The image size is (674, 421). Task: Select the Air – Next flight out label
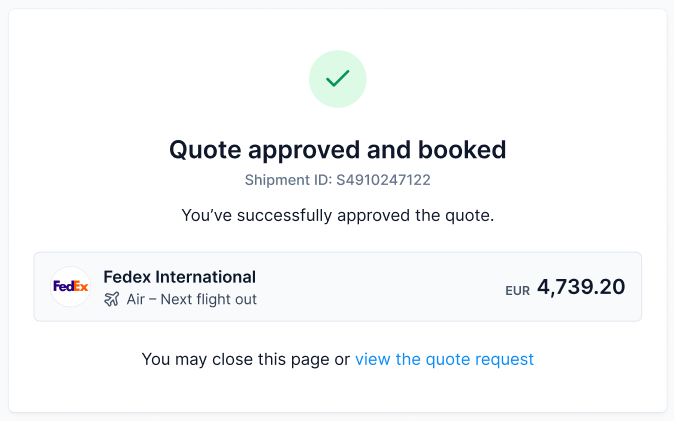point(192,299)
